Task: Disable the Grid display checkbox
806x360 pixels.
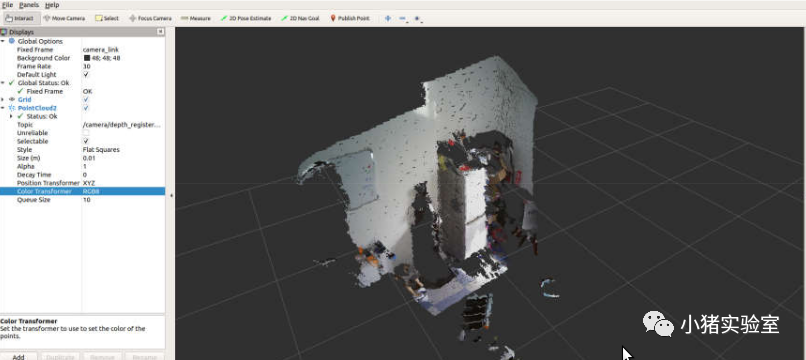Action: (86, 99)
